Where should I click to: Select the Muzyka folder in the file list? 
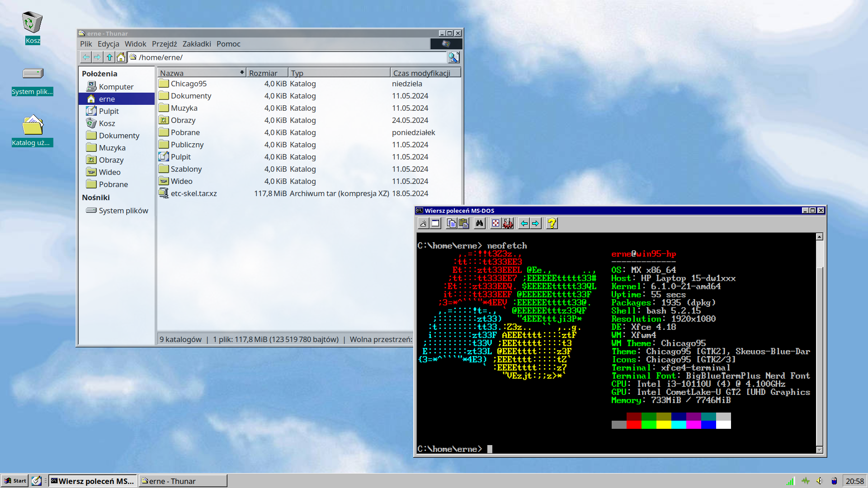tap(309, 108)
